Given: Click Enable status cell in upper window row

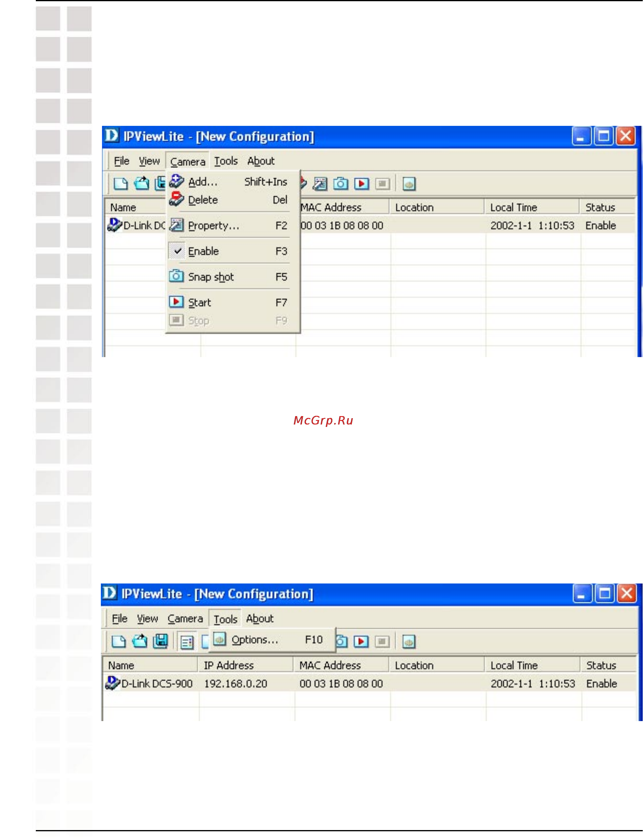Looking at the screenshot, I should (601, 226).
